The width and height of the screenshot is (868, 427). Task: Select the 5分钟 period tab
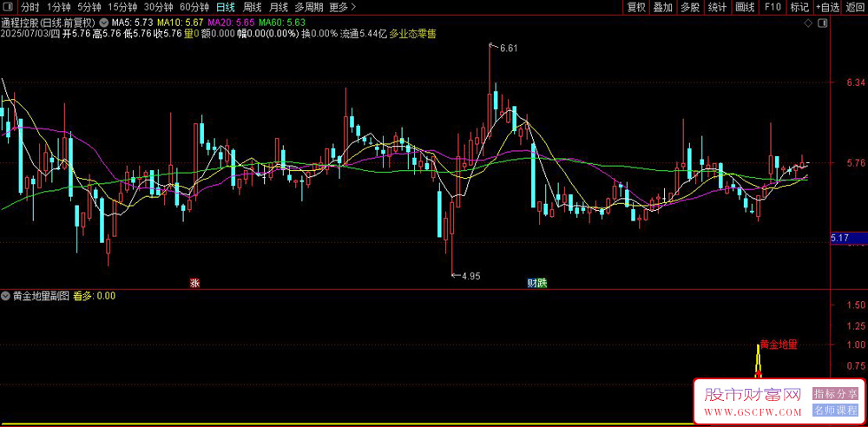pyautogui.click(x=89, y=7)
